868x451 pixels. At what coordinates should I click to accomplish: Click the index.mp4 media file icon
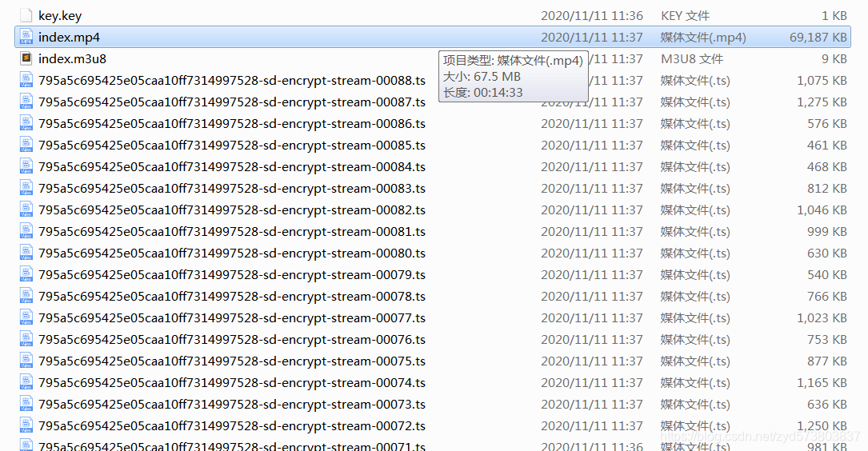coord(26,37)
